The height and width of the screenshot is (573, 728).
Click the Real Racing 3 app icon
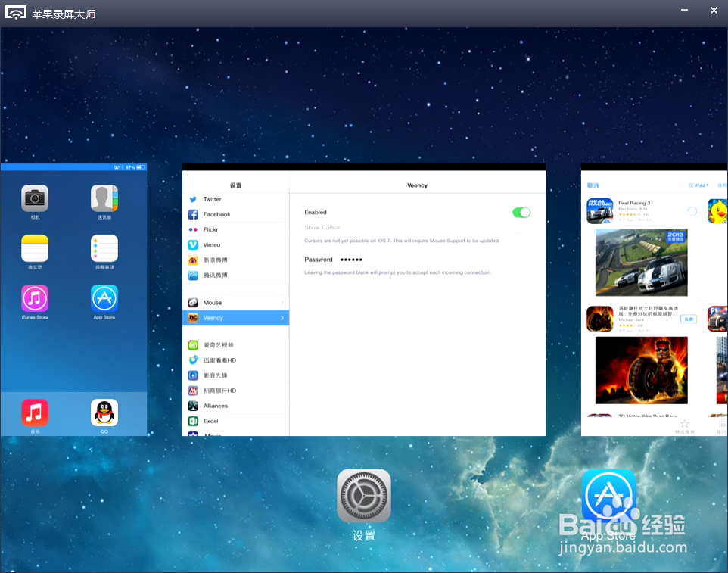pos(600,211)
